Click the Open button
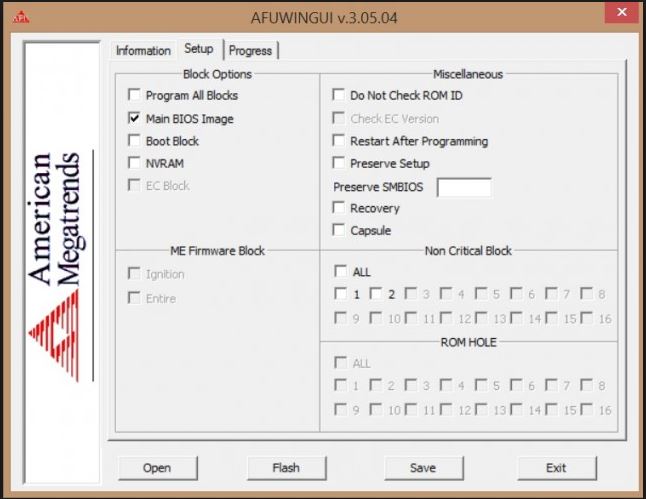 (x=158, y=468)
